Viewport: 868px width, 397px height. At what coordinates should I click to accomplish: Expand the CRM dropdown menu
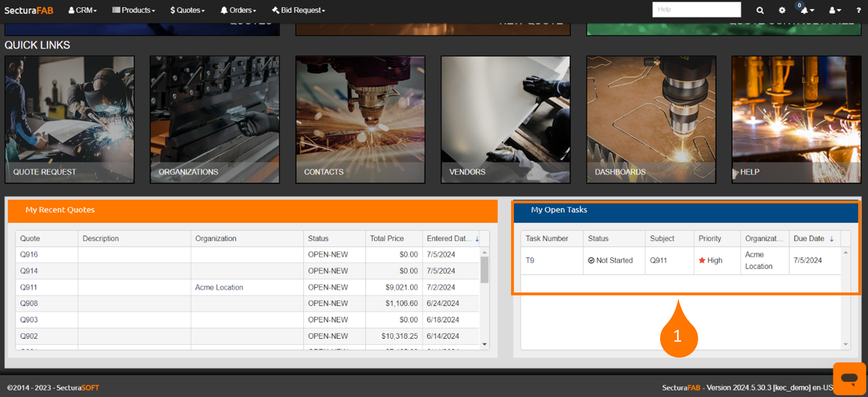click(x=83, y=11)
